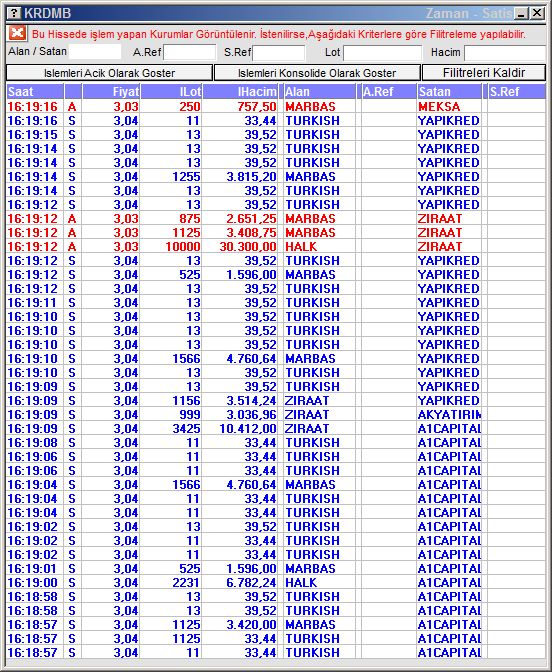Click Islemleri Acik Olarak Goster button
The image size is (552, 672).
click(x=109, y=73)
